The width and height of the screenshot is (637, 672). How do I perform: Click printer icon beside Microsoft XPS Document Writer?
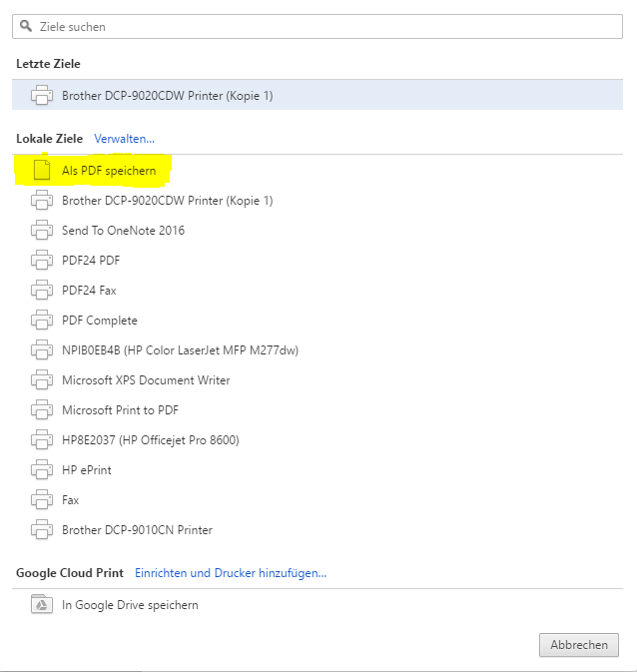[x=42, y=380]
